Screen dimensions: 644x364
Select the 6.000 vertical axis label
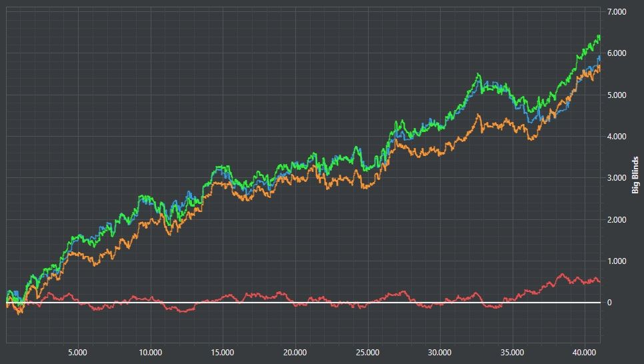pyautogui.click(x=617, y=53)
